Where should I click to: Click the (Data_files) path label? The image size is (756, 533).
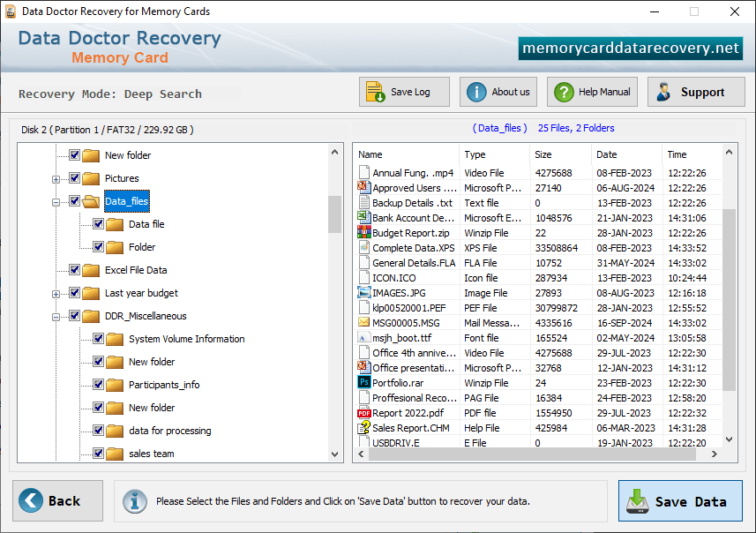[x=499, y=128]
